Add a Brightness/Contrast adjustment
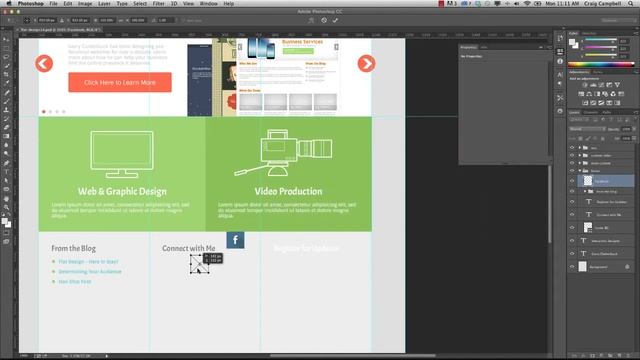640x360 pixels. [585, 85]
